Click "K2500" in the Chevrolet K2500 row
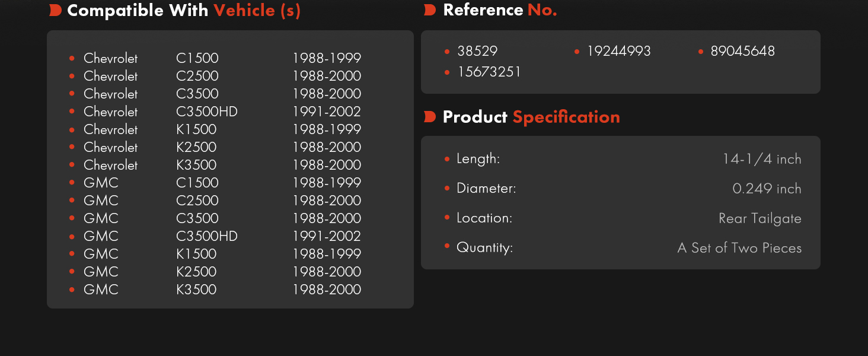This screenshot has width=868, height=356. pyautogui.click(x=196, y=147)
